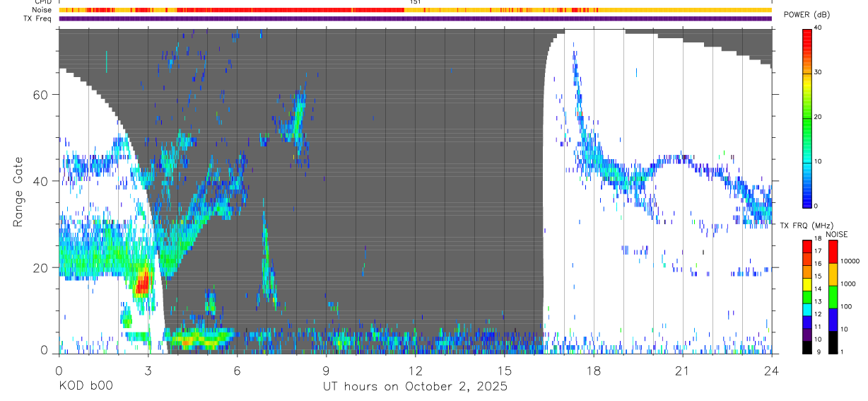Click the 21 tick on the UT hours axis
Image resolution: width=868 pixels, height=401 pixels.
click(682, 371)
